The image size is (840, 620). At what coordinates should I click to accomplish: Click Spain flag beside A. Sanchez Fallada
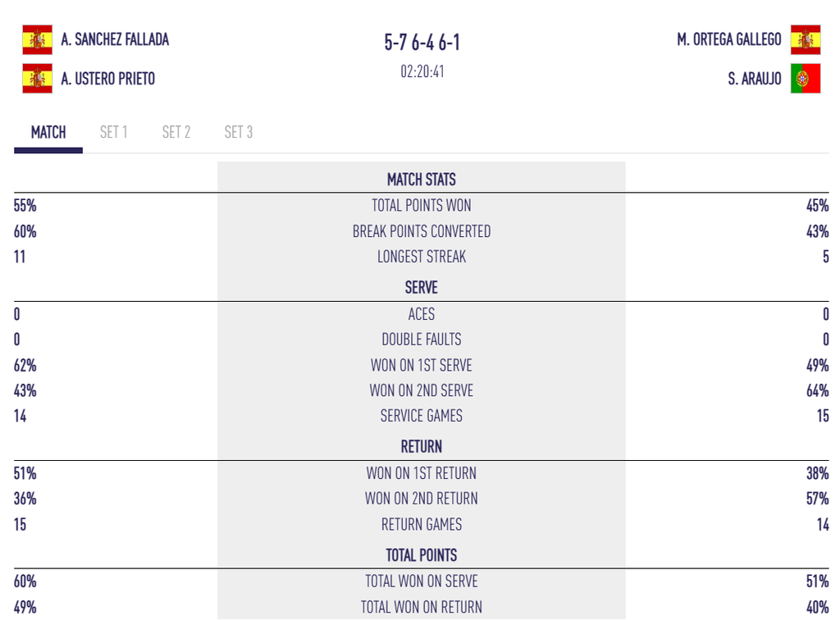38,39
